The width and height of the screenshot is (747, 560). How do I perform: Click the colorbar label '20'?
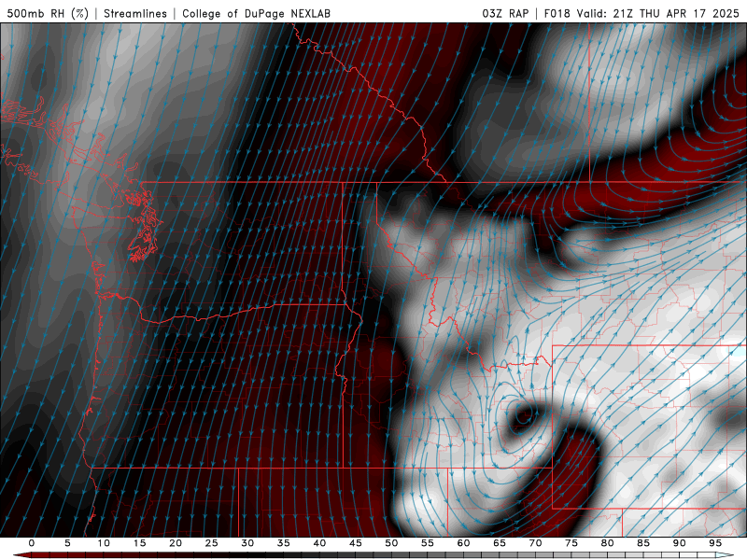(176, 543)
